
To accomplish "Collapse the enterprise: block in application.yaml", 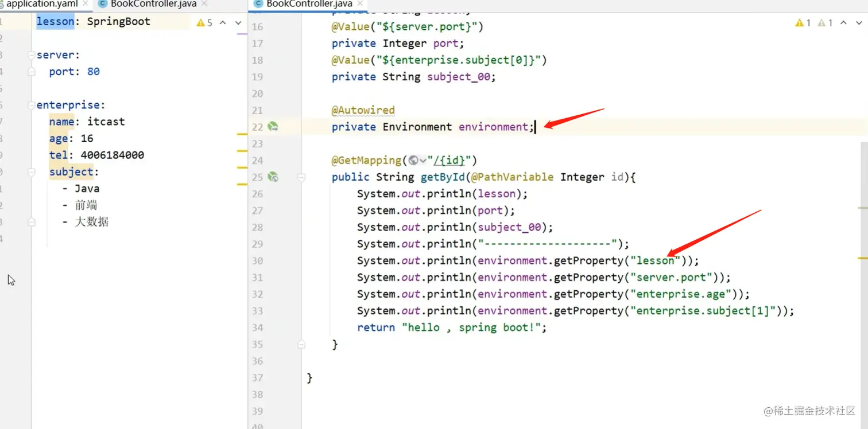I will [32, 106].
